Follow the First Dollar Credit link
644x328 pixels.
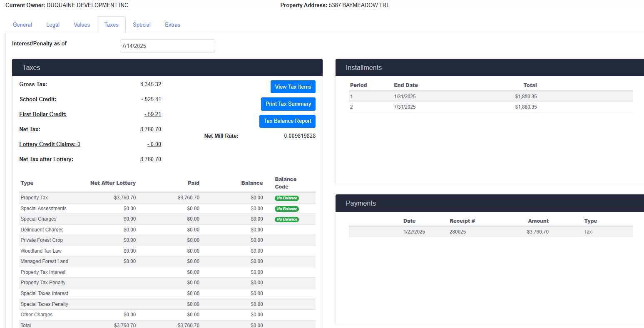point(43,114)
